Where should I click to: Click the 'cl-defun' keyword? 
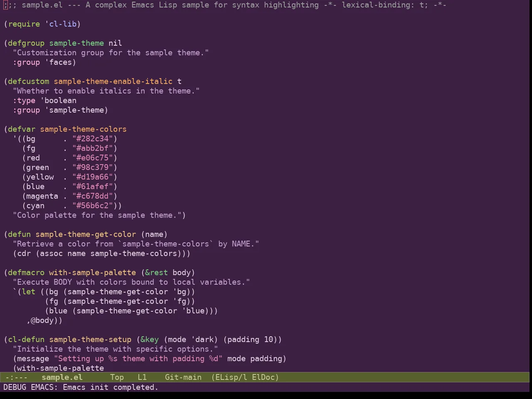(x=26, y=340)
